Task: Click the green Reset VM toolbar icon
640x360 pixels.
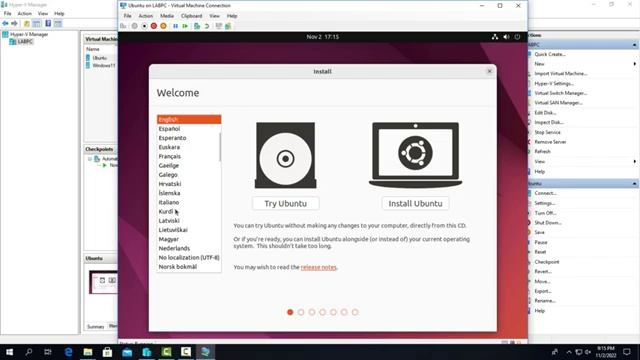Action: tap(185, 26)
